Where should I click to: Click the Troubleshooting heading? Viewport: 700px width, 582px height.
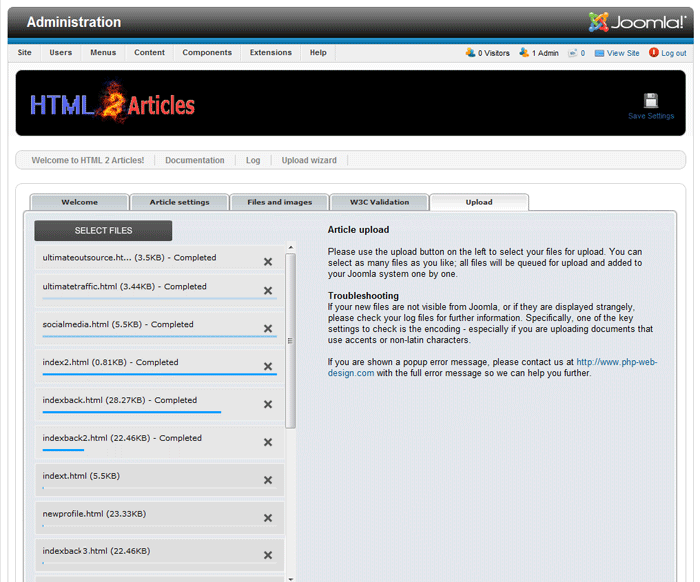tap(363, 296)
